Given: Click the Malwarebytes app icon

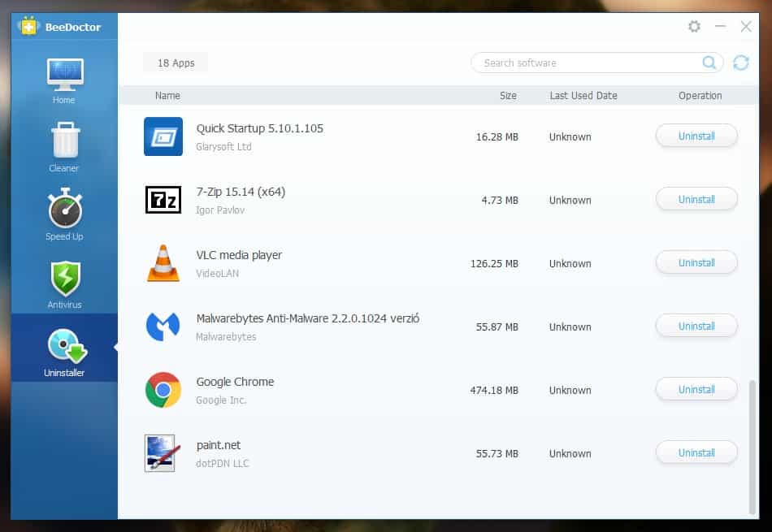Looking at the screenshot, I should (x=163, y=327).
